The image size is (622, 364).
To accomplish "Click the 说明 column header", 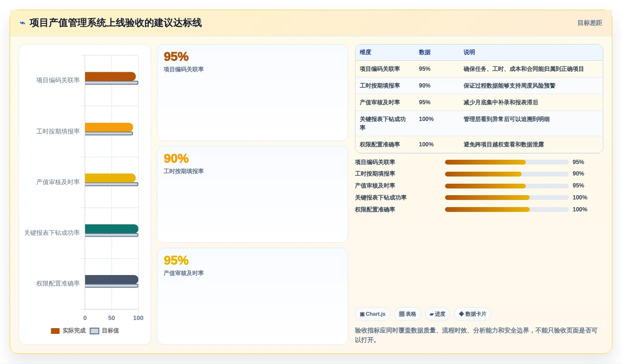I will [469, 53].
